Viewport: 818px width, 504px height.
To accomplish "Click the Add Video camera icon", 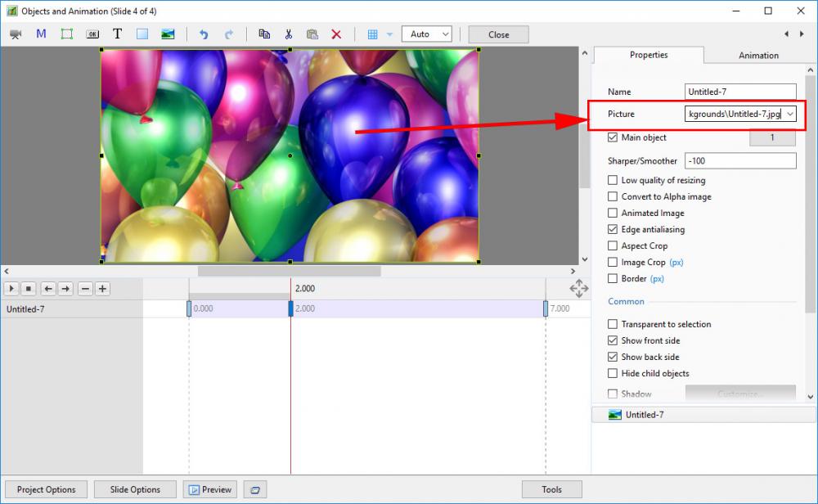I will pyautogui.click(x=16, y=34).
